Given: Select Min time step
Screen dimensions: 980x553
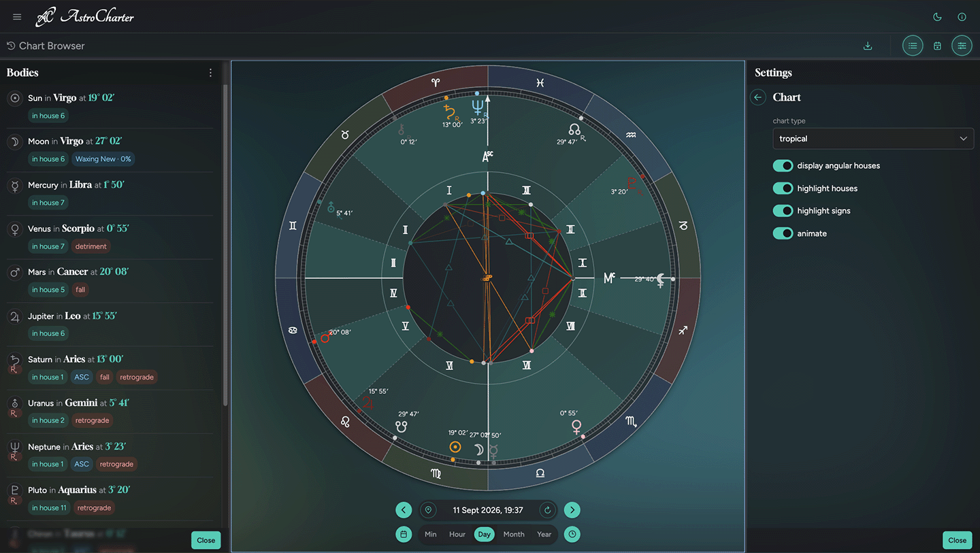Looking at the screenshot, I should [431, 534].
